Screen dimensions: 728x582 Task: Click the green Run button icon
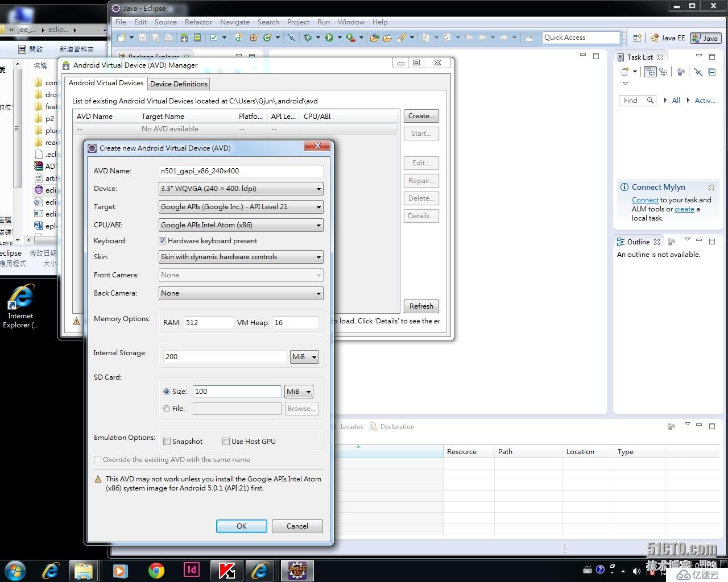(329, 38)
